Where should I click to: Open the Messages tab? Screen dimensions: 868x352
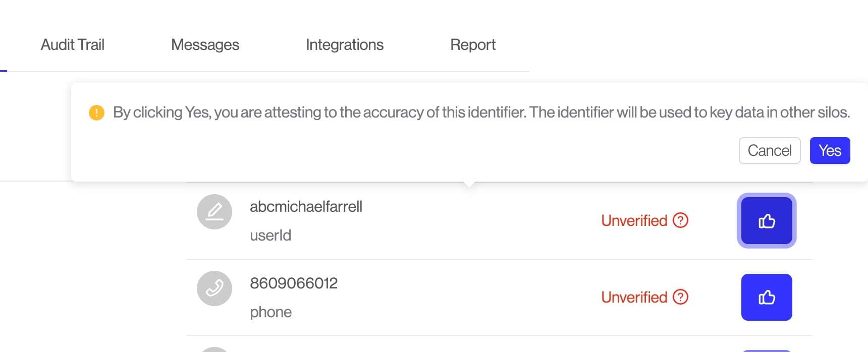coord(205,44)
